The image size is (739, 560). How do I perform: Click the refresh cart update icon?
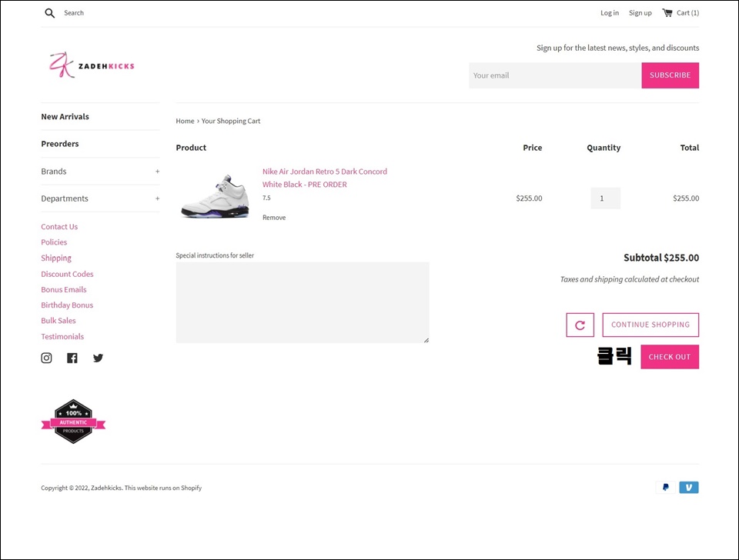(580, 325)
